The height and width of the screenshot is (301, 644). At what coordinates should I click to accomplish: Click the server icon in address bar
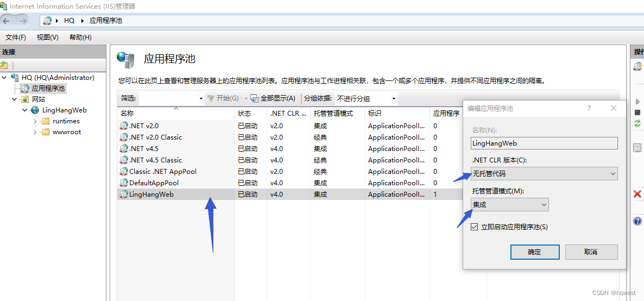point(48,21)
